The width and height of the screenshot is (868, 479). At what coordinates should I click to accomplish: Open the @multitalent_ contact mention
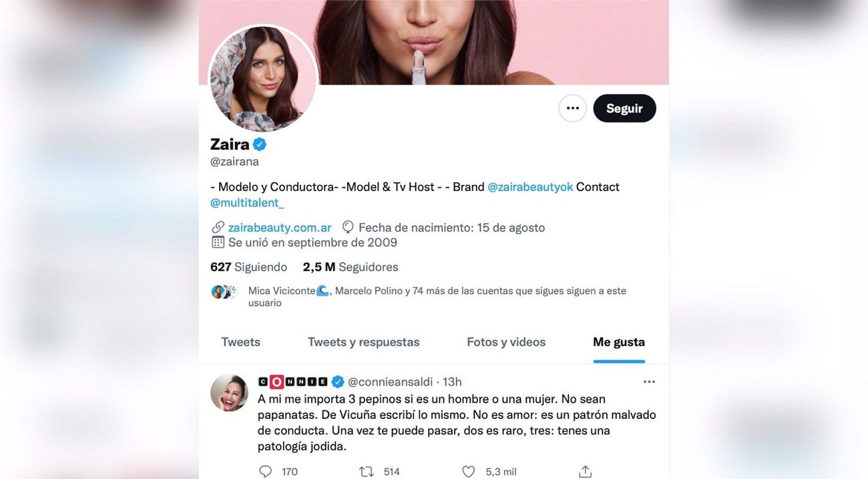247,202
